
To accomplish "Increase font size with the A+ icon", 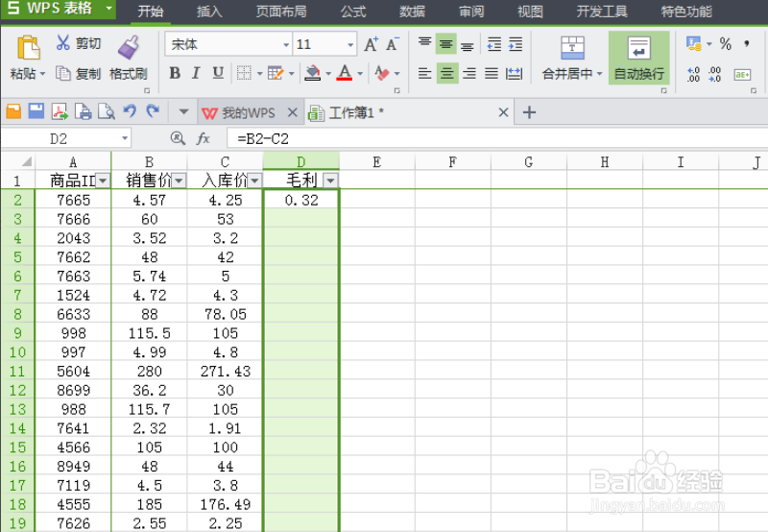I will pyautogui.click(x=372, y=44).
